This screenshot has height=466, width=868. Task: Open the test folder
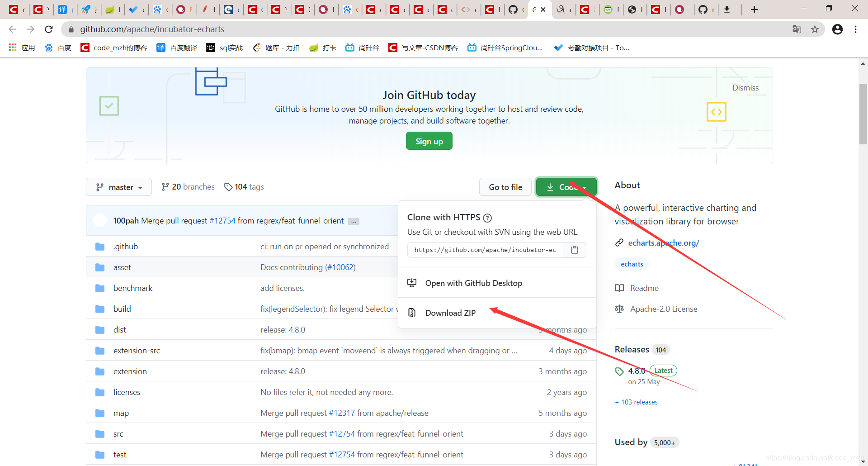(119, 455)
